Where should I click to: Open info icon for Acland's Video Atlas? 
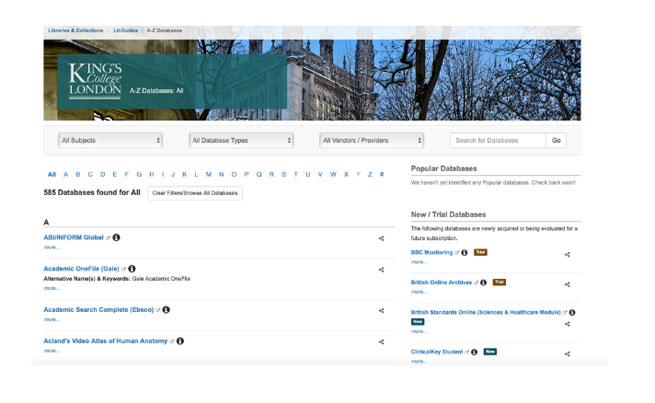[180, 341]
